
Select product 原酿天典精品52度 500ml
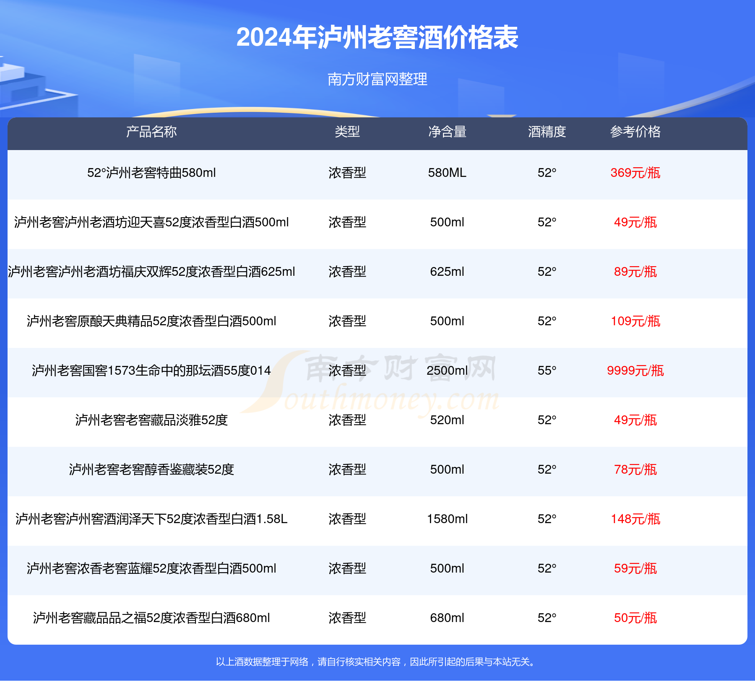coord(151,321)
